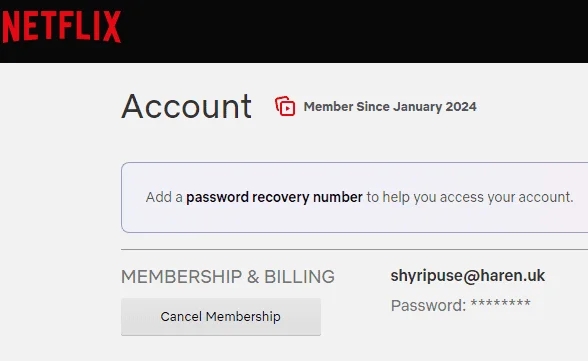
Task: Click the Cancel Membership button
Action: [221, 317]
